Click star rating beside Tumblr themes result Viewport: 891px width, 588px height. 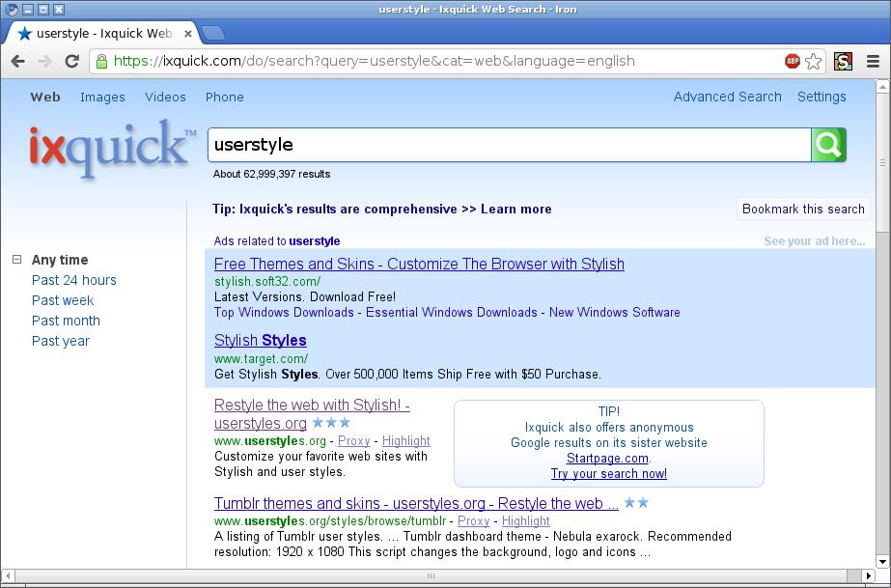[x=636, y=503]
